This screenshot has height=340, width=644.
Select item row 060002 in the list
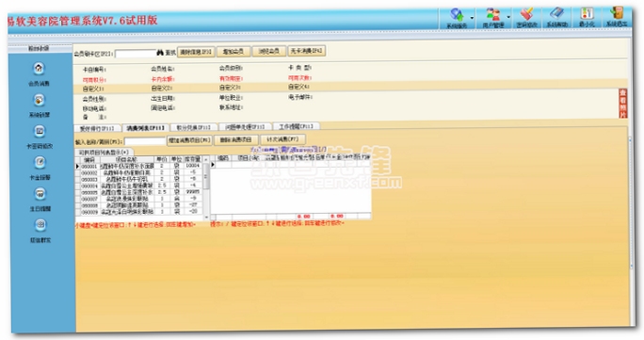point(139,173)
